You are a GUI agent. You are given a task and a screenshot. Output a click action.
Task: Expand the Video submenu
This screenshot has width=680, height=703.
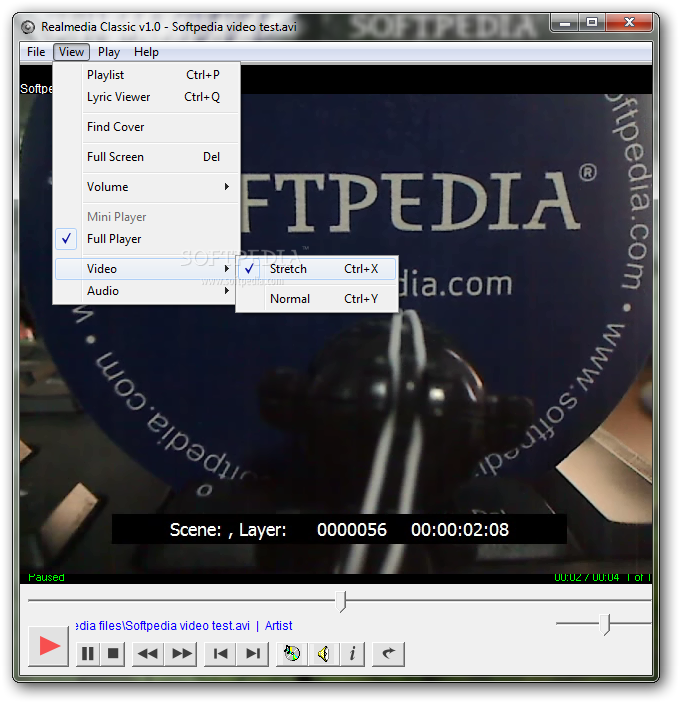coord(146,269)
